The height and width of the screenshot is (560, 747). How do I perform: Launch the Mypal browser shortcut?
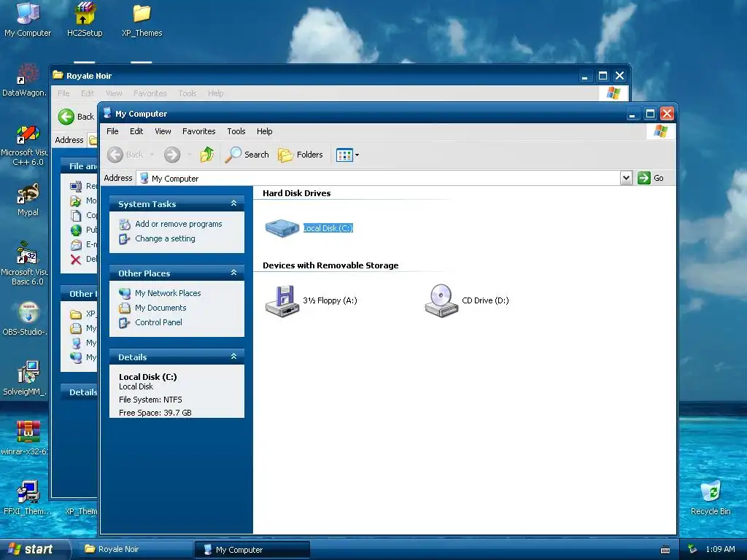point(28,200)
